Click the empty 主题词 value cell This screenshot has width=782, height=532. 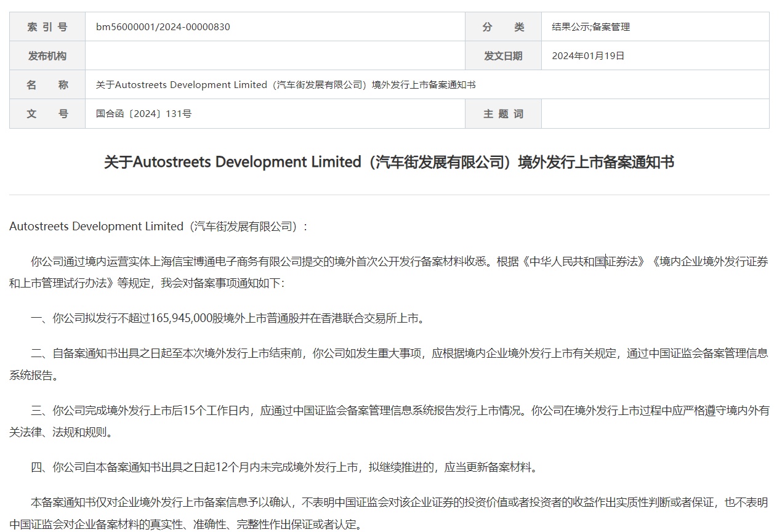[x=655, y=114]
